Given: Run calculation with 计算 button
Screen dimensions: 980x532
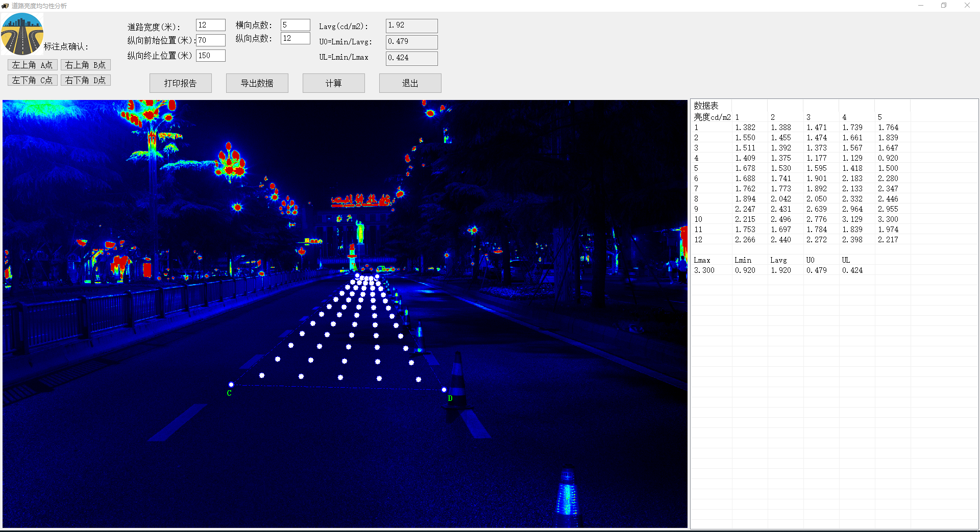Looking at the screenshot, I should pyautogui.click(x=333, y=83).
